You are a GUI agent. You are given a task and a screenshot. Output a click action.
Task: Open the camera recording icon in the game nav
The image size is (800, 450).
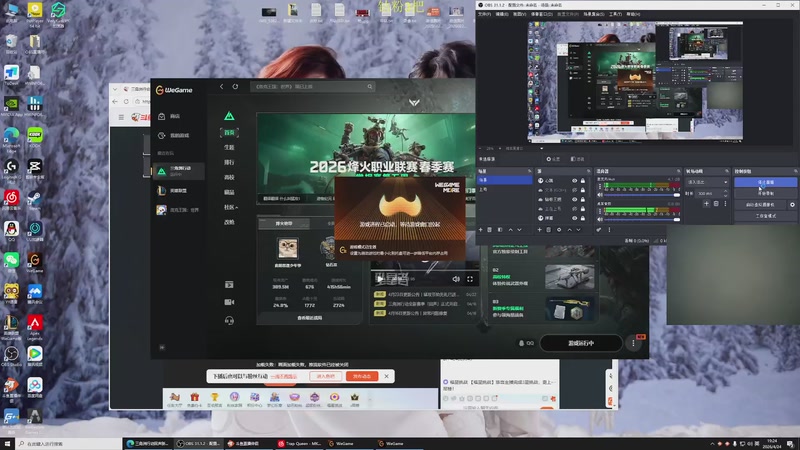point(229,302)
